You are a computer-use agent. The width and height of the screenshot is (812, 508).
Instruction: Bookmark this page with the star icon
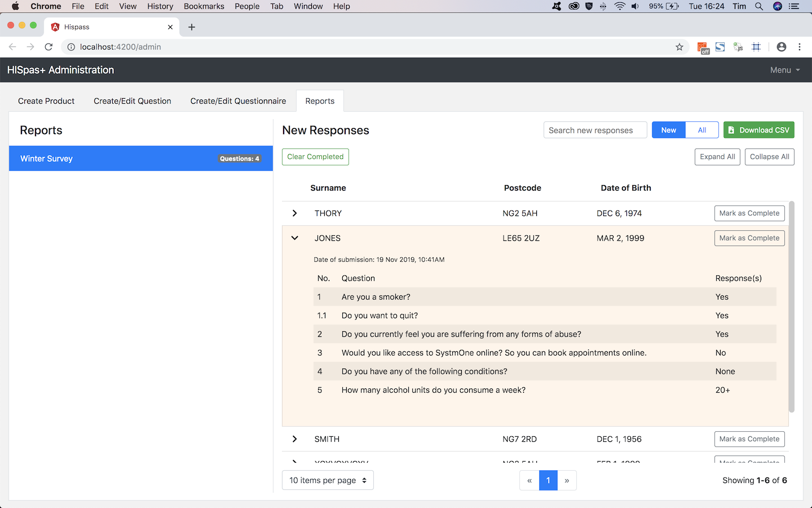pyautogui.click(x=679, y=47)
